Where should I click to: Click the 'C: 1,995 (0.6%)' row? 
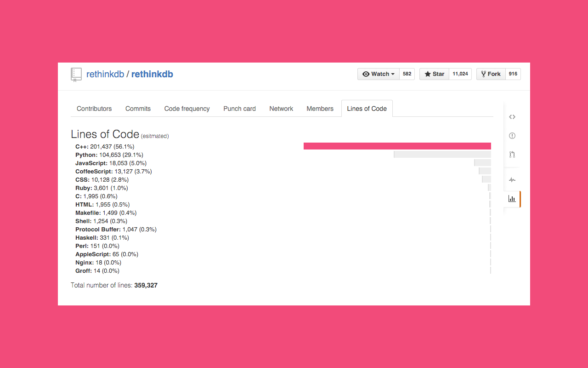click(x=96, y=196)
